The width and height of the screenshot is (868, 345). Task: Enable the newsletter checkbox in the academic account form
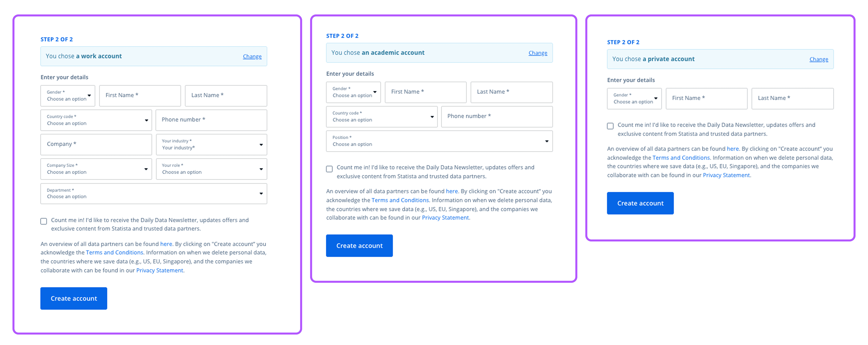pyautogui.click(x=329, y=169)
